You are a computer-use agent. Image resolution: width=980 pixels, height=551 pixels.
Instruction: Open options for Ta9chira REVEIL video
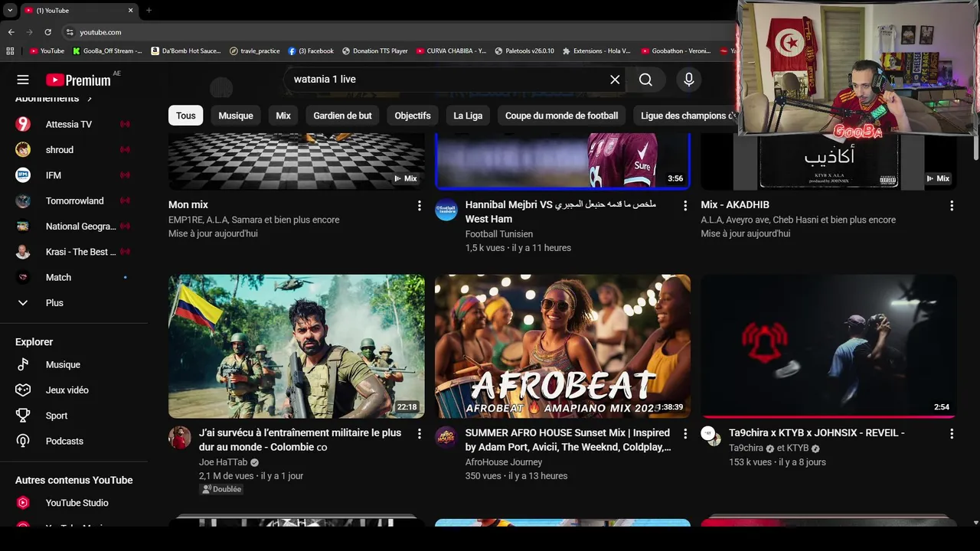point(952,434)
